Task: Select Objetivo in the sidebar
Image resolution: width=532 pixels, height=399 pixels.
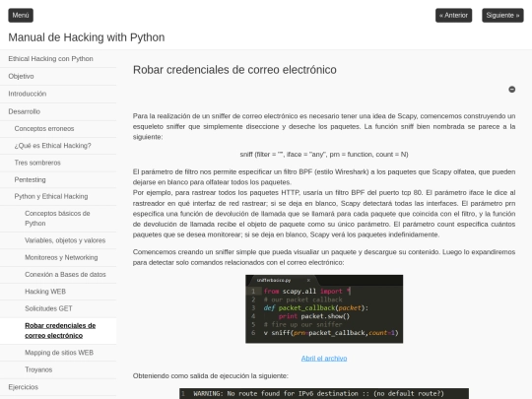Action: pyautogui.click(x=58, y=76)
